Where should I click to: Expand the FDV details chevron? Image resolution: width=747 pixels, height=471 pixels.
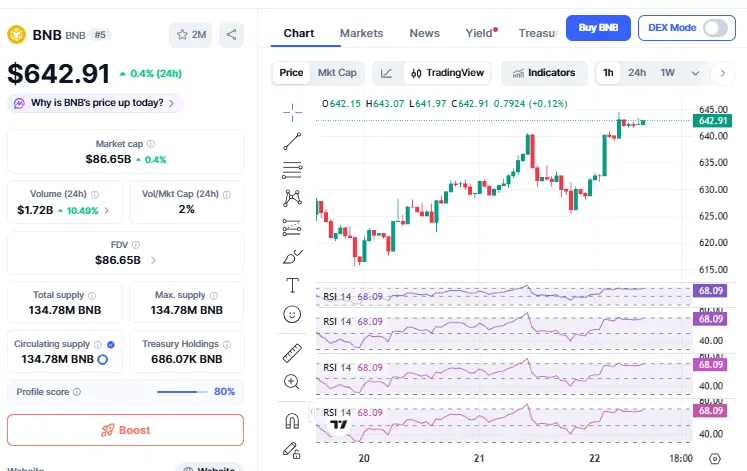click(153, 260)
